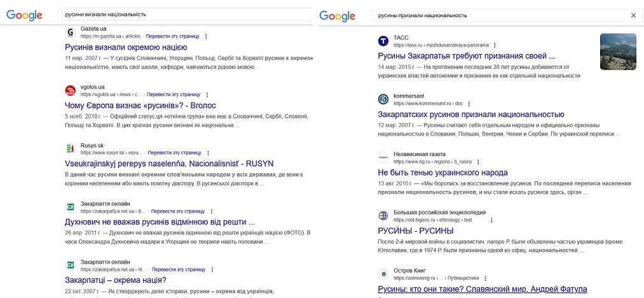
Task: Translate 'Закарпатці' result page via 'Перевести эту страницу'
Action: point(179,270)
